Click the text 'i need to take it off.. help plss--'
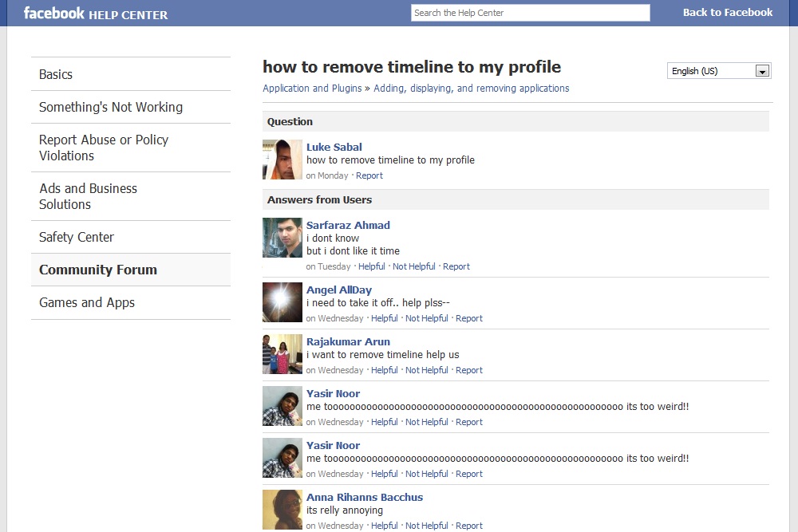The image size is (798, 532). pyautogui.click(x=377, y=303)
